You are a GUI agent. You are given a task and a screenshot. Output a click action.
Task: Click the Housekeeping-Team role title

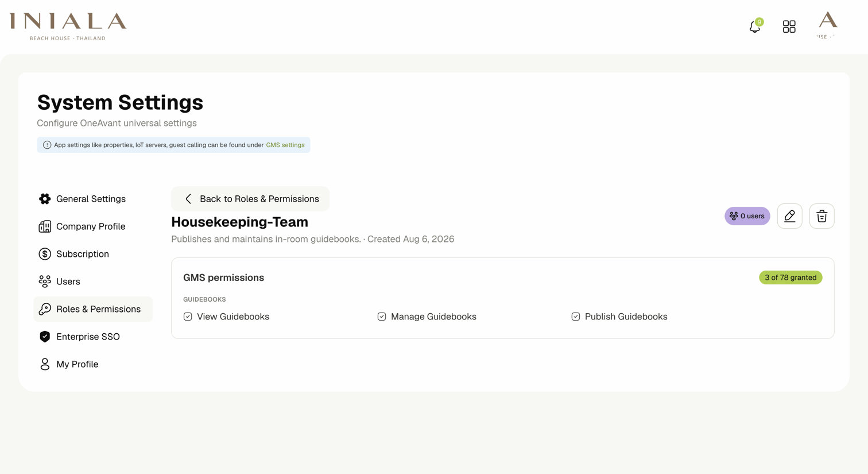(x=239, y=222)
